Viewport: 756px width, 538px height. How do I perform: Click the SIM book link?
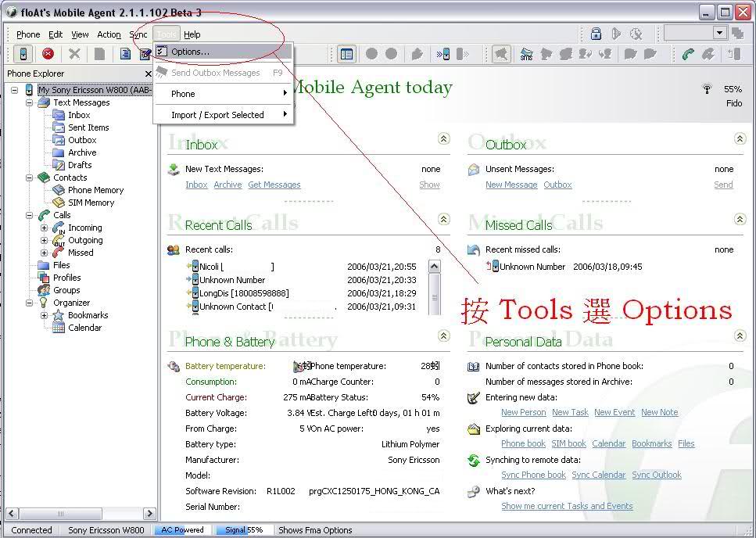point(568,443)
